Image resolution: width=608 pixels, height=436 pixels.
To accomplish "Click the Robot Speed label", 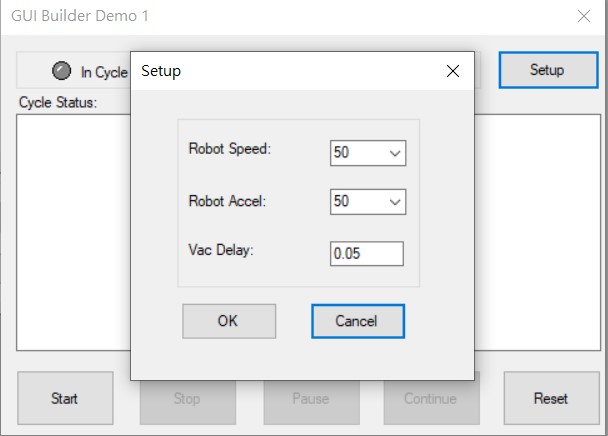I will (230, 149).
